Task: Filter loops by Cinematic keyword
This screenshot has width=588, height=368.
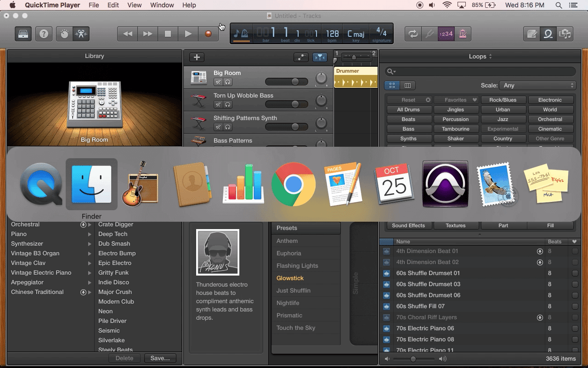Action: click(x=550, y=129)
